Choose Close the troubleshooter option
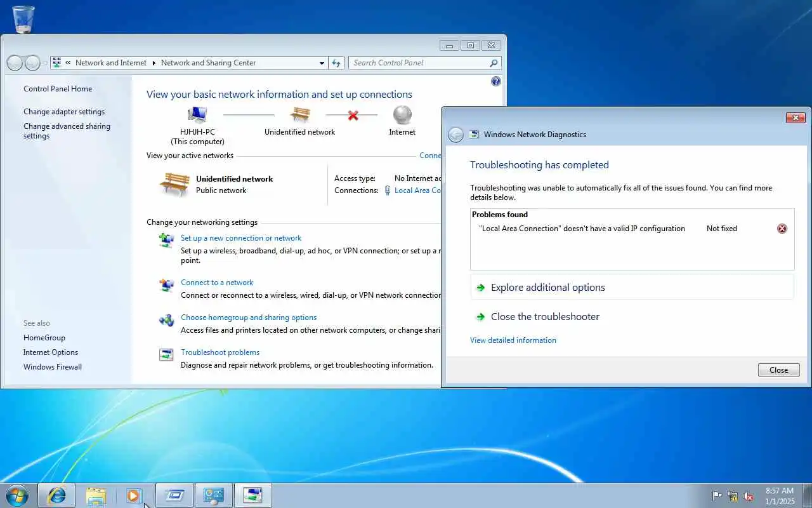The image size is (812, 508). [545, 317]
